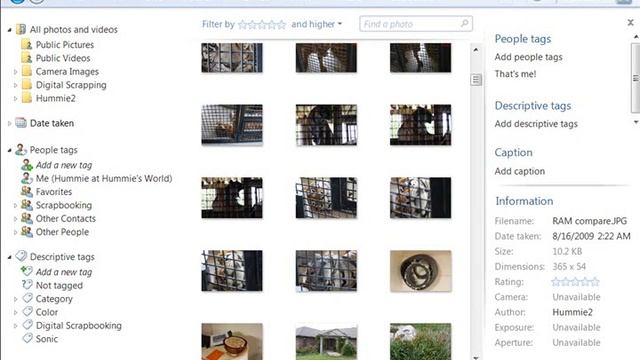This screenshot has width=640, height=360.
Task: Click the Digital Scrapbooking tag icon
Action: point(27,325)
